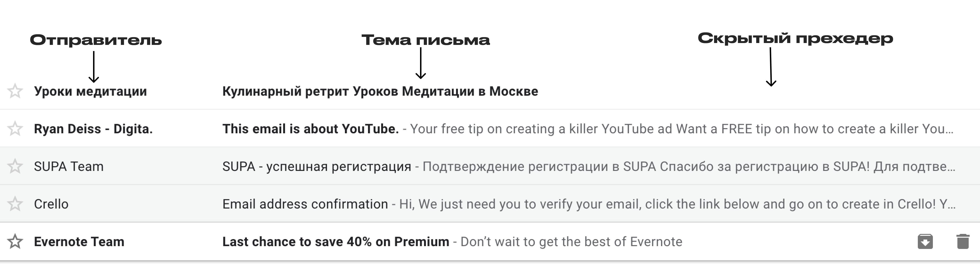The height and width of the screenshot is (264, 980).
Task: Click the sender name Crello
Action: click(51, 204)
